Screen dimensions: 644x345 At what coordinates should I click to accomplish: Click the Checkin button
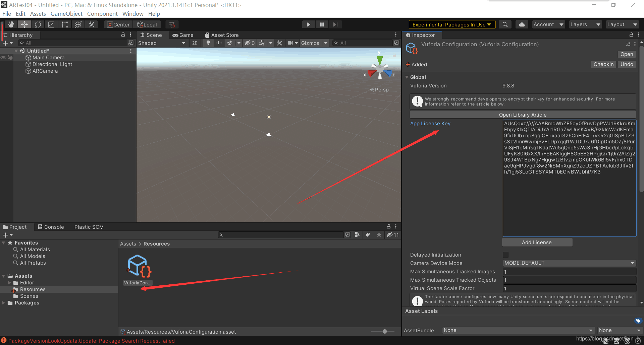[603, 64]
